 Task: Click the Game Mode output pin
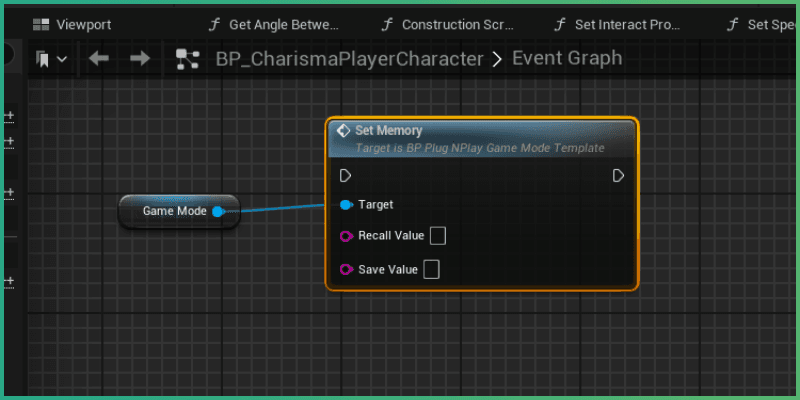tap(218, 211)
